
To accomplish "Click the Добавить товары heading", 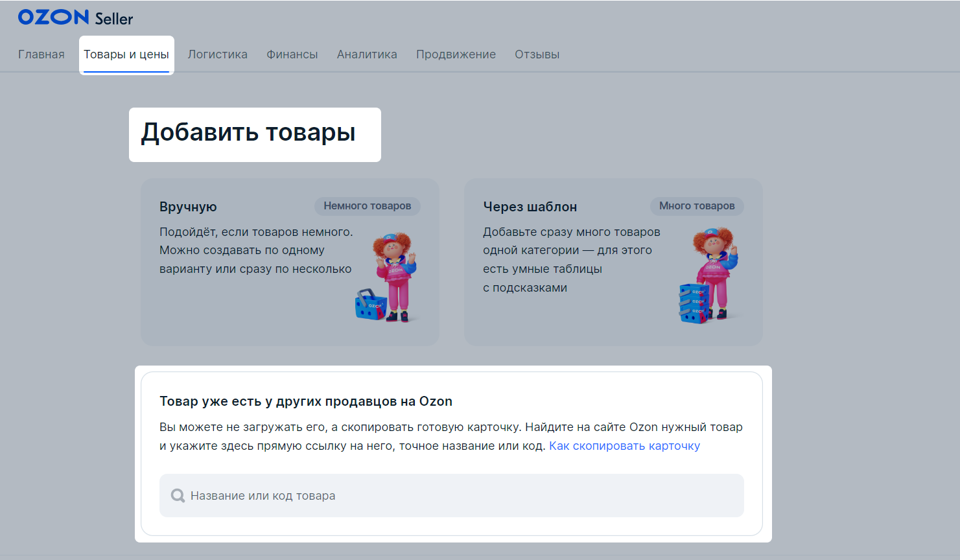I will (x=248, y=132).
